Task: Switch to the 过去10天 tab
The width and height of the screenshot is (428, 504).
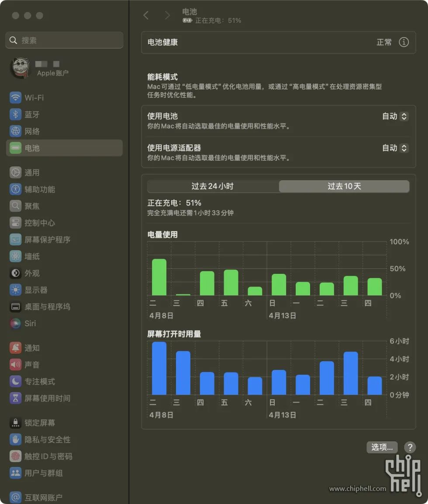Action: click(344, 186)
